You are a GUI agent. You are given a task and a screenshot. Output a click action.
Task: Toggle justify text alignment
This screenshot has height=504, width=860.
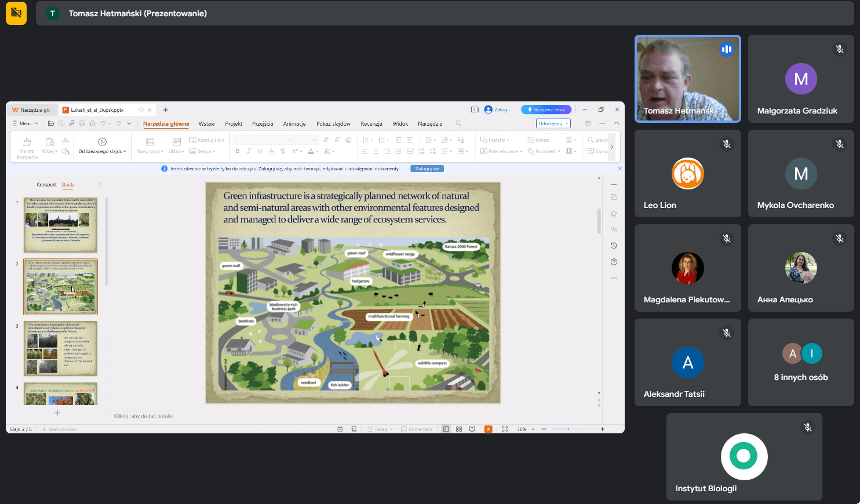[x=398, y=151]
